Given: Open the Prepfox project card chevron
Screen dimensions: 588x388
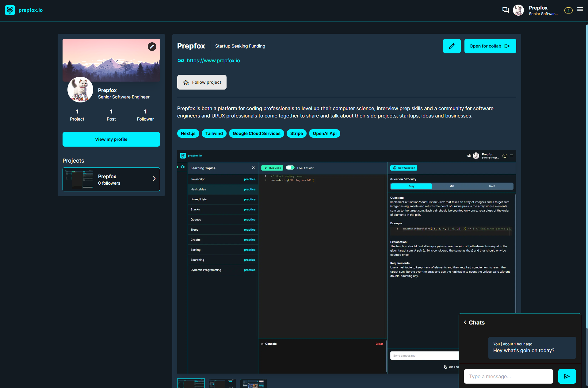Looking at the screenshot, I should (154, 179).
